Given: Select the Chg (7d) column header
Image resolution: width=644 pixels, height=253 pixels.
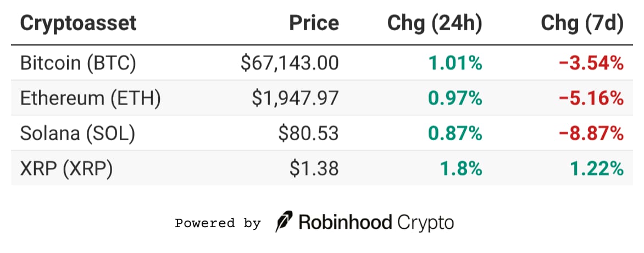Looking at the screenshot, I should pyautogui.click(x=582, y=24).
